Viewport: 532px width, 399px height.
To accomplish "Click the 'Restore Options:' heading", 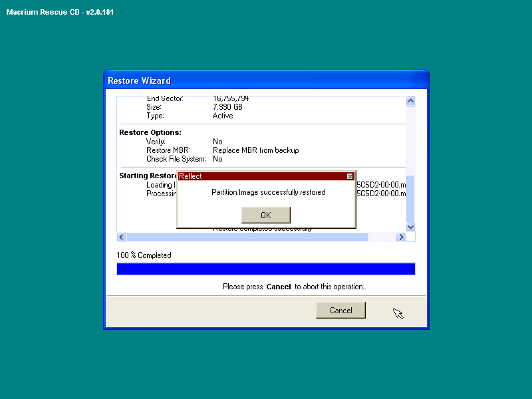I will point(150,132).
